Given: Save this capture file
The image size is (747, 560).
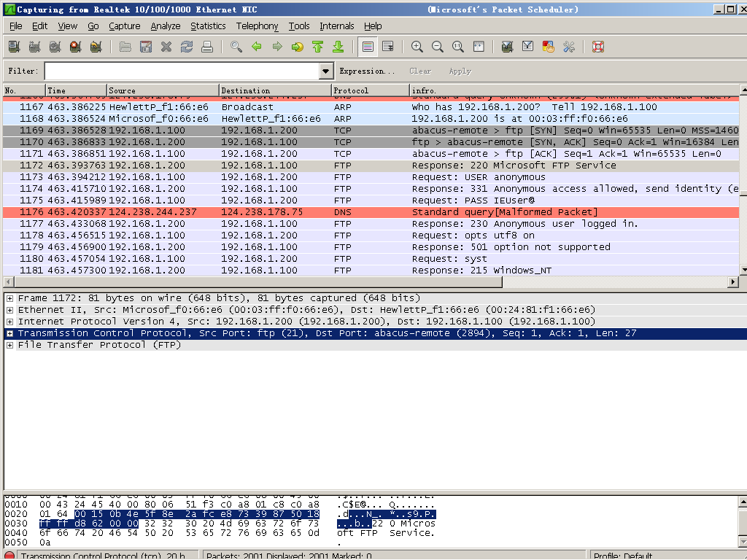Looking at the screenshot, I should click(146, 47).
